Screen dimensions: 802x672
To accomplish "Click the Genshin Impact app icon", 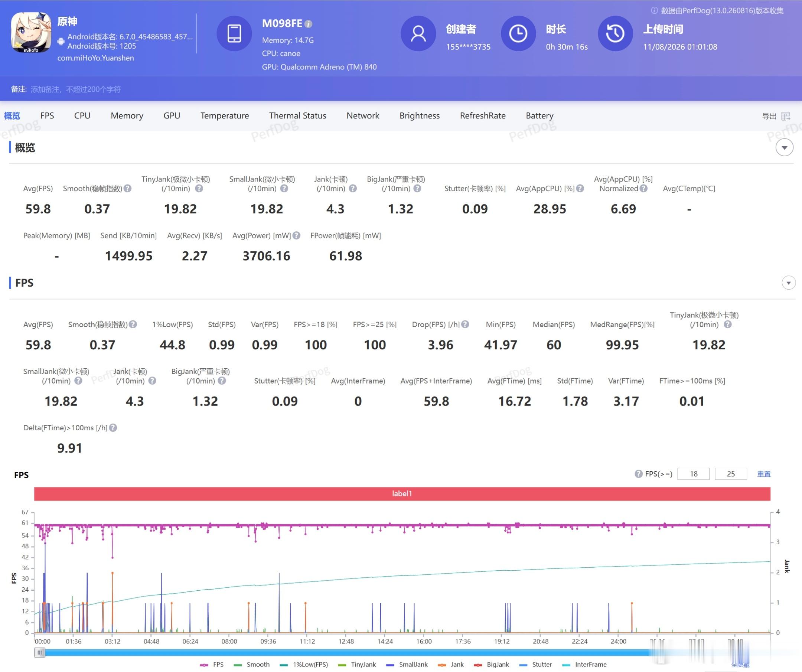I will 31,32.
